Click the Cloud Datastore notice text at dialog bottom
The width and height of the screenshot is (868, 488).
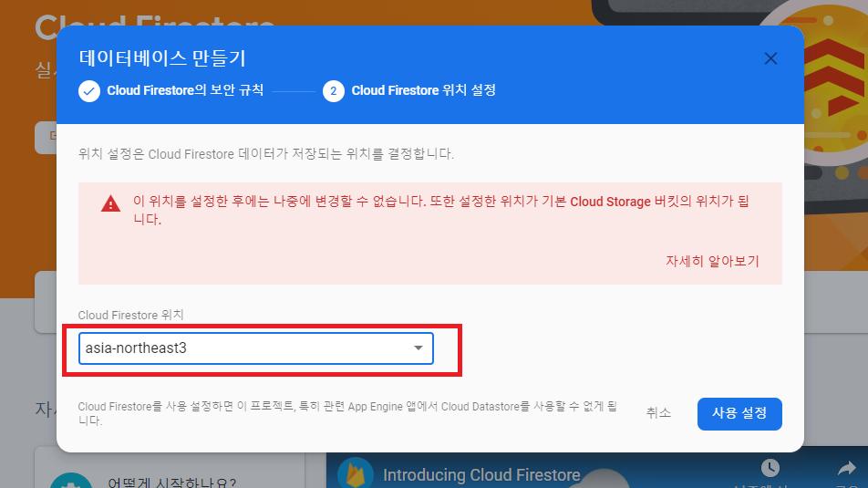[347, 413]
